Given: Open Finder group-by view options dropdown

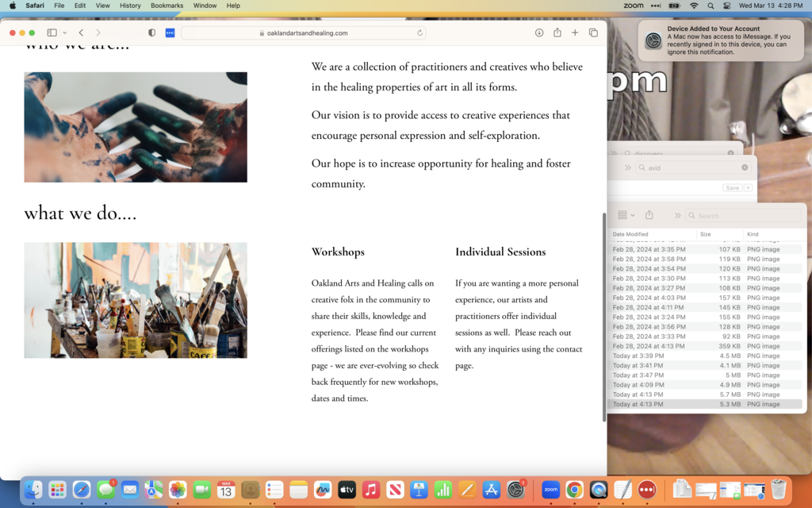Looking at the screenshot, I should (x=626, y=215).
